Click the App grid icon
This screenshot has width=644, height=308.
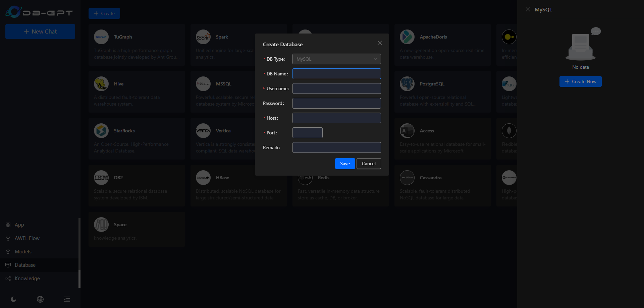[x=8, y=225]
